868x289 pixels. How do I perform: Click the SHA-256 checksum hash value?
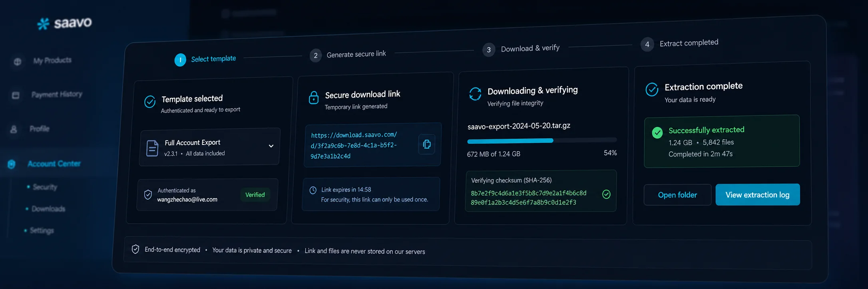pos(529,198)
